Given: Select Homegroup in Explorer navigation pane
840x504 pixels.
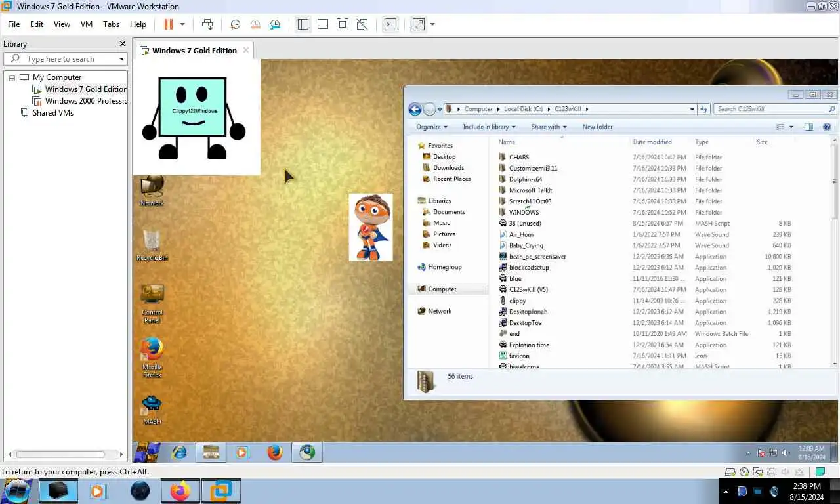Looking at the screenshot, I should (x=444, y=267).
